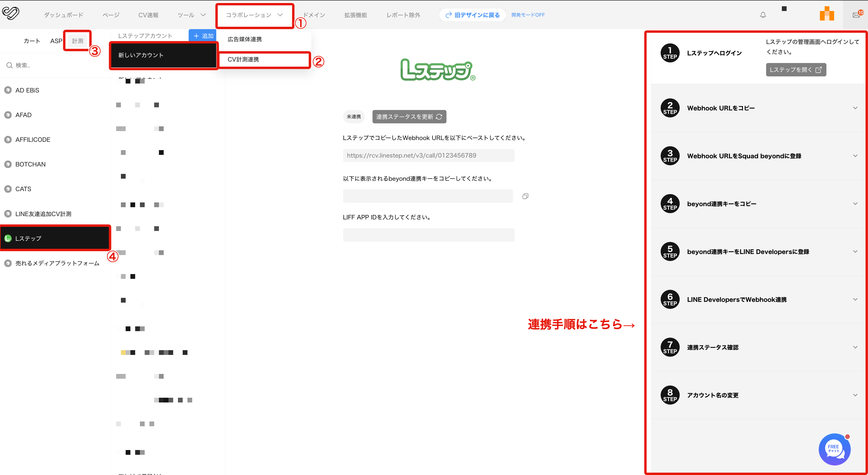Screen dimensions: 868x475
Task: Click the BOTCHAN service icon
Action: (8, 164)
